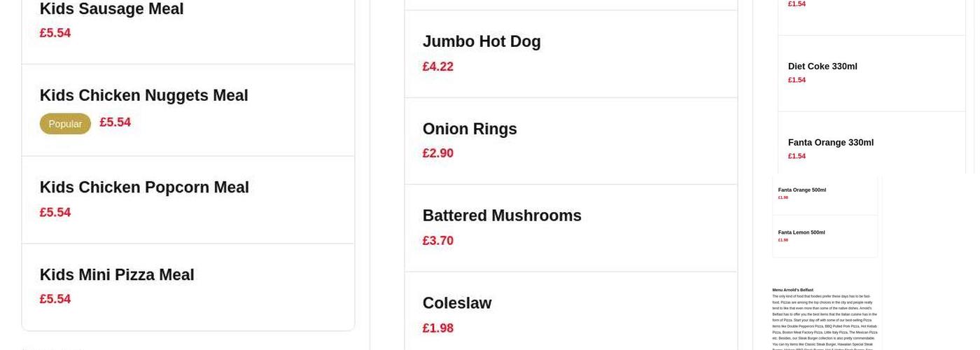
Task: Choose Fanta Orange 330ml drink
Action: click(x=831, y=143)
